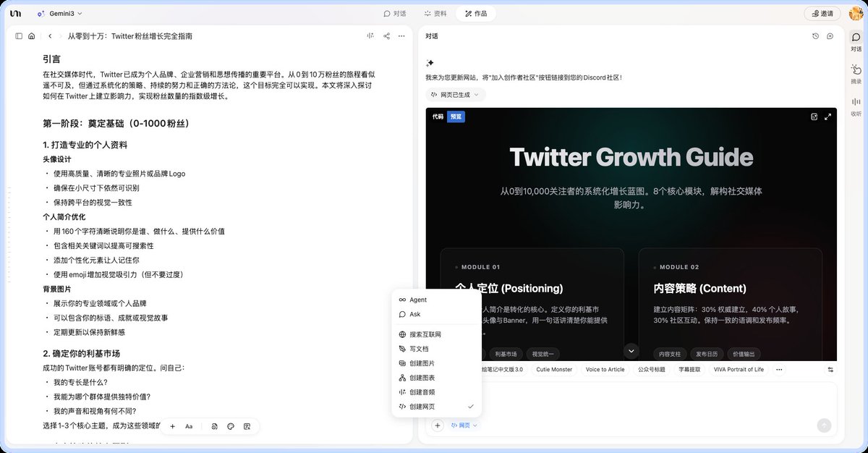Click the Aa text style icon
The image size is (868, 453).
189,427
